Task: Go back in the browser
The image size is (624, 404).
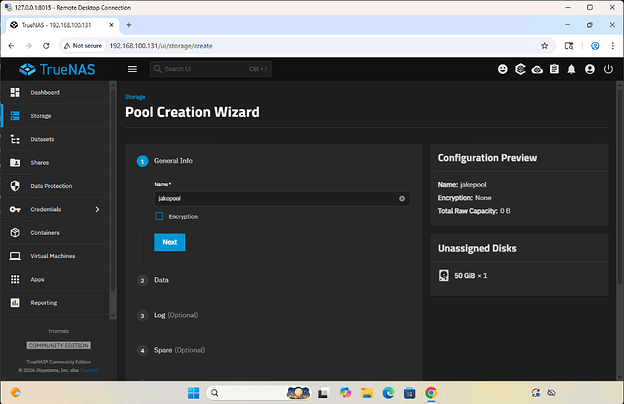Action: pos(11,46)
